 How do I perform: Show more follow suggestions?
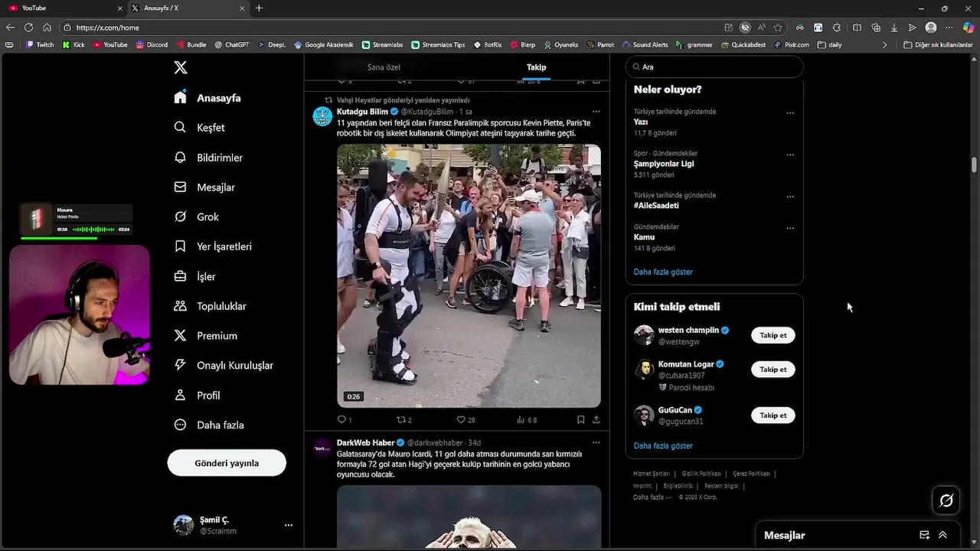tap(663, 445)
